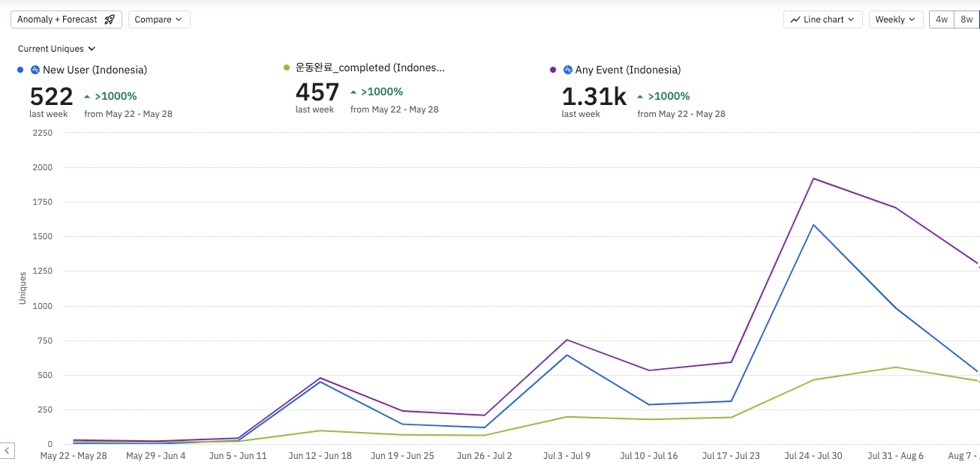The width and height of the screenshot is (980, 471).
Task: Click the green up-arrow next to 522
Action: pos(87,96)
